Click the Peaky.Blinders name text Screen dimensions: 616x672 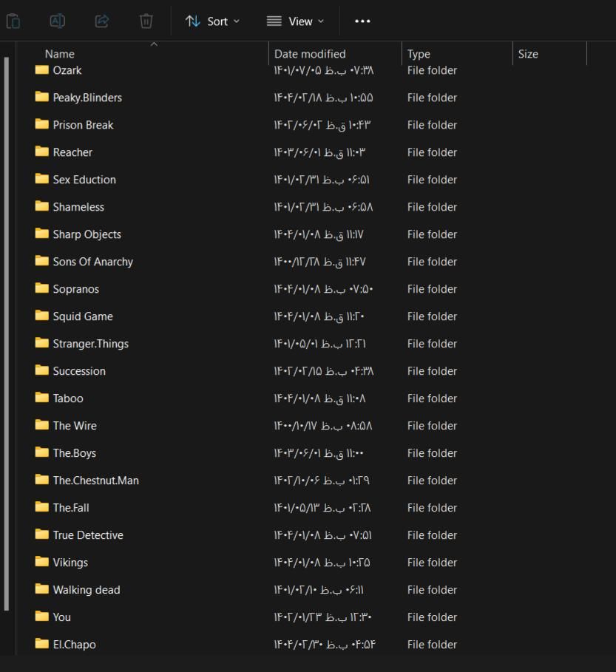pyautogui.click(x=87, y=98)
